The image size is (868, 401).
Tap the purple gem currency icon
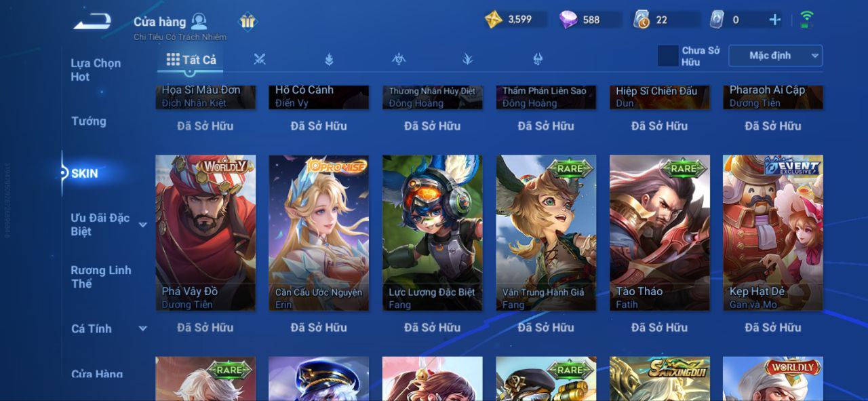(568, 20)
